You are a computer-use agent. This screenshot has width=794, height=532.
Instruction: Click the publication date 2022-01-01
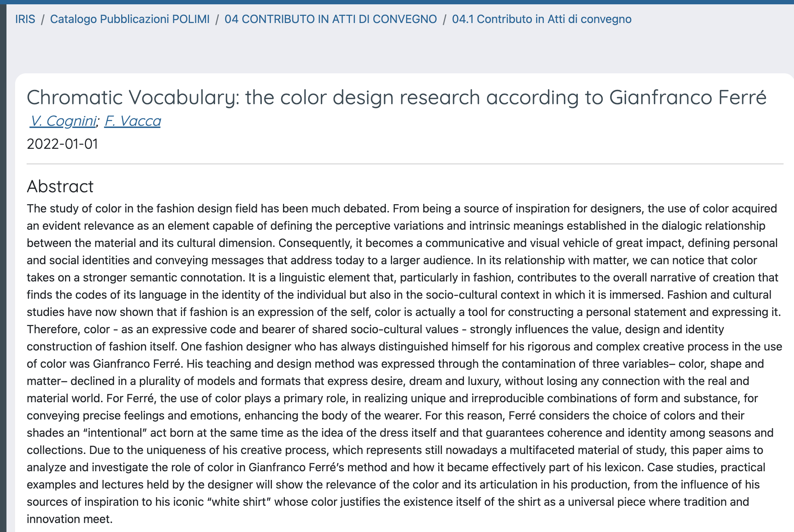coord(62,144)
